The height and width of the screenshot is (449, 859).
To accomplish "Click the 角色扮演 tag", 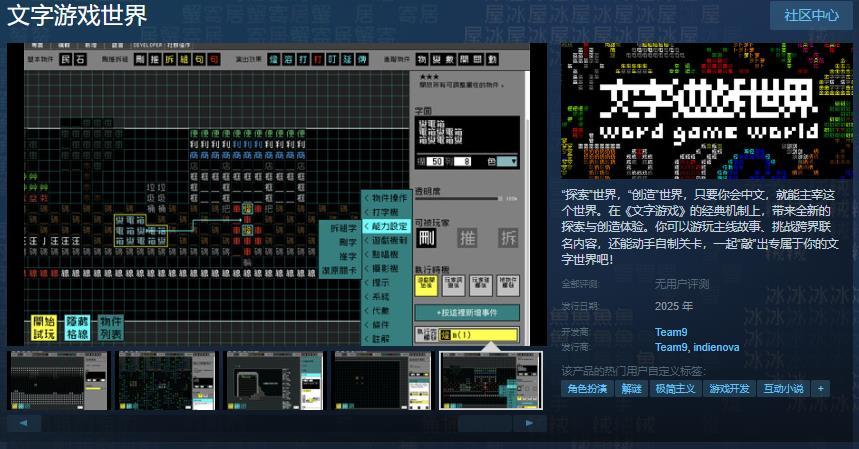I will (587, 388).
